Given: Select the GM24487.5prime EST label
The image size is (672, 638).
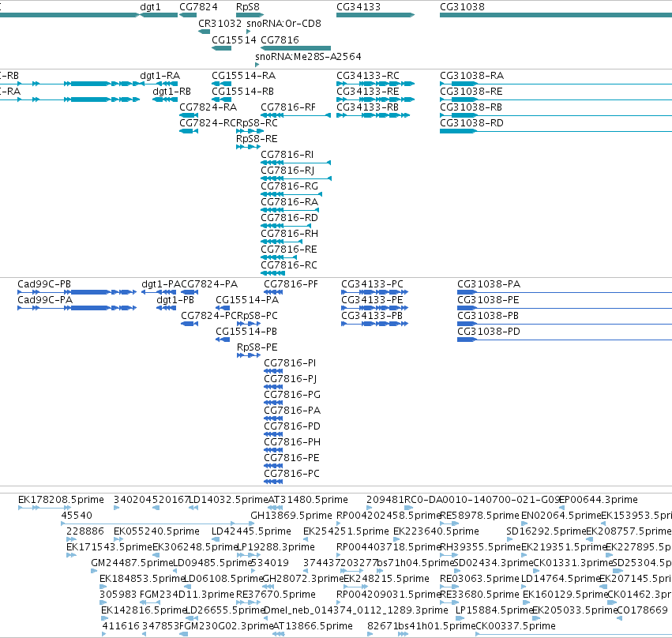Looking at the screenshot, I should [132, 564].
